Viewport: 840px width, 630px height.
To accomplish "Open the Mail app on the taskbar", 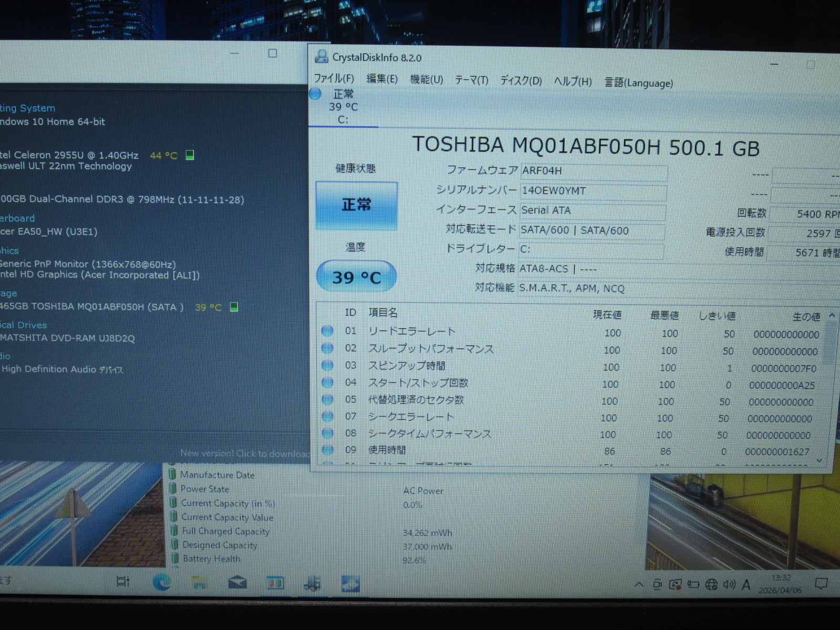I will tap(237, 582).
